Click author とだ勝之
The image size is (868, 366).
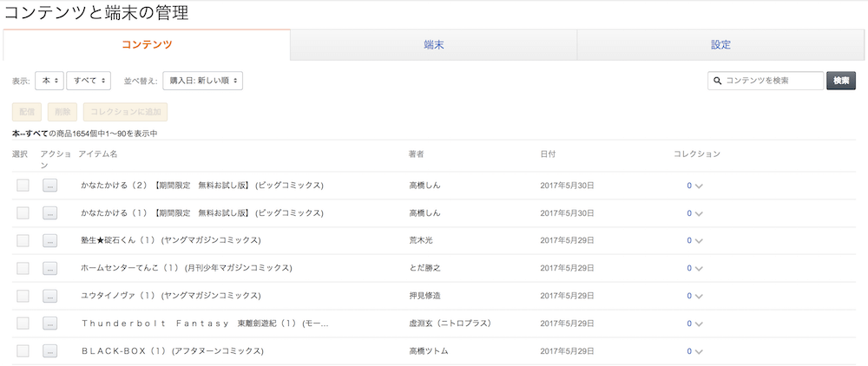pos(424,268)
